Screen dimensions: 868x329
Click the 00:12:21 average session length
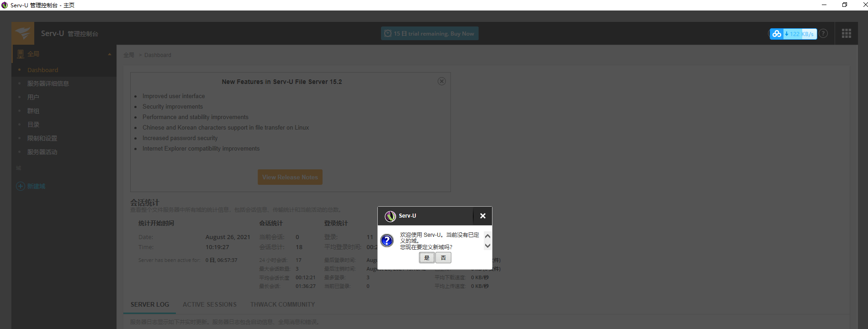306,277
